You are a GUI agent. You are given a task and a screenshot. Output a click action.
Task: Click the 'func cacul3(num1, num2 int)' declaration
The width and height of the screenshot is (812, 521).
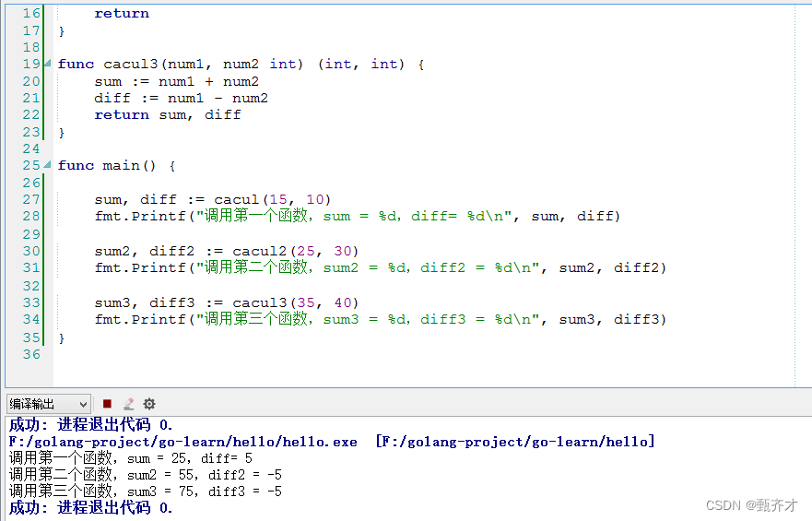pos(181,64)
